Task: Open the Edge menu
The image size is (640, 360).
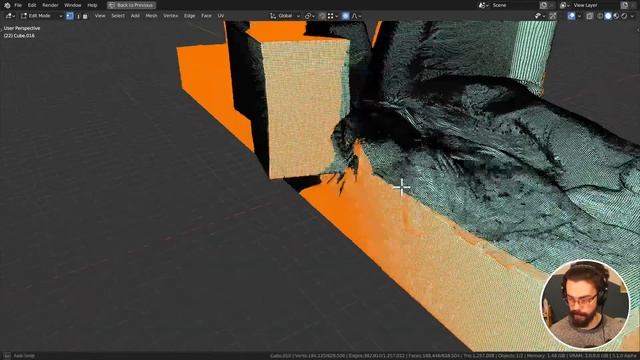Action: click(x=189, y=16)
